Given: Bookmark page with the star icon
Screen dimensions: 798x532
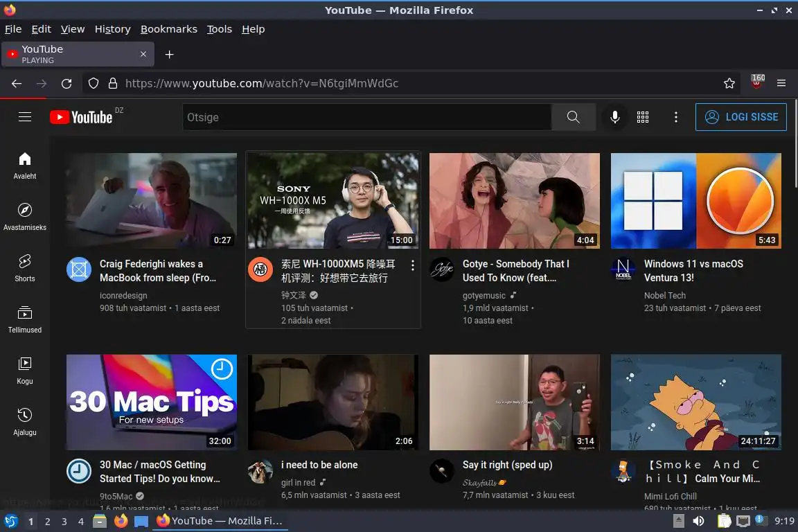Looking at the screenshot, I should [729, 84].
